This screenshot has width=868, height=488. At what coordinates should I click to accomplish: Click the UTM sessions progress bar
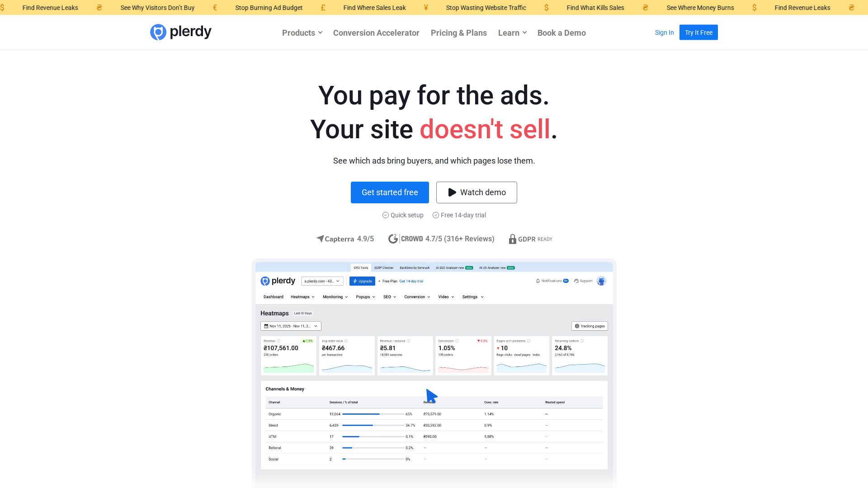coord(373,436)
